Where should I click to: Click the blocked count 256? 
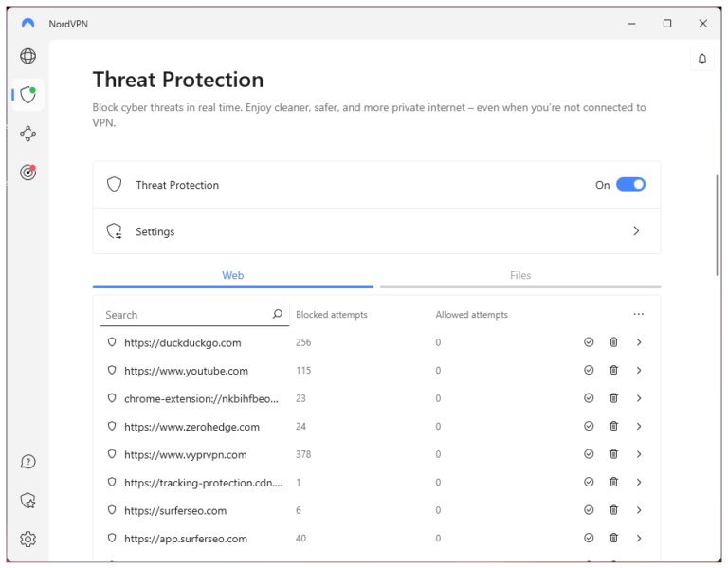pyautogui.click(x=303, y=342)
